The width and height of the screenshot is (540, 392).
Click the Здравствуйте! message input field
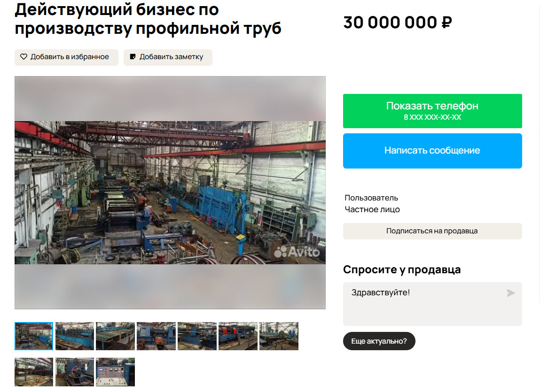coord(432,304)
